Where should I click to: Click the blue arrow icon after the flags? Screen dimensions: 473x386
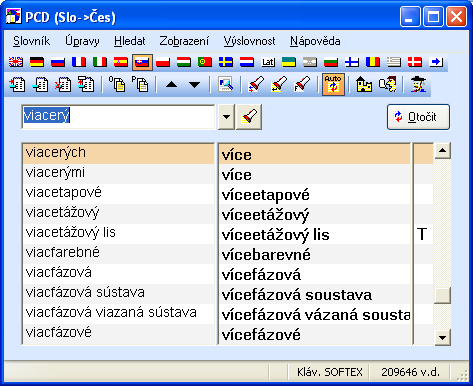(436, 62)
